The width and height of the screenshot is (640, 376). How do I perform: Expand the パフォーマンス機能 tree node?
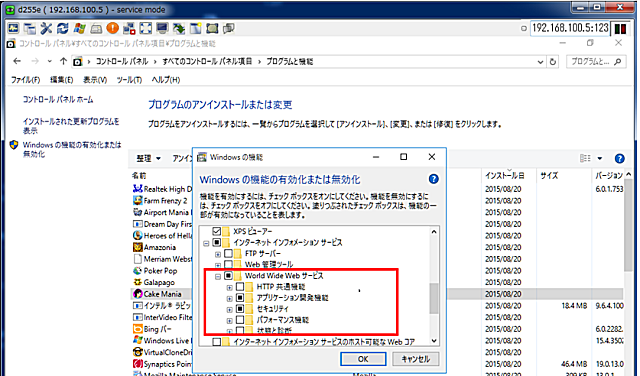229,320
